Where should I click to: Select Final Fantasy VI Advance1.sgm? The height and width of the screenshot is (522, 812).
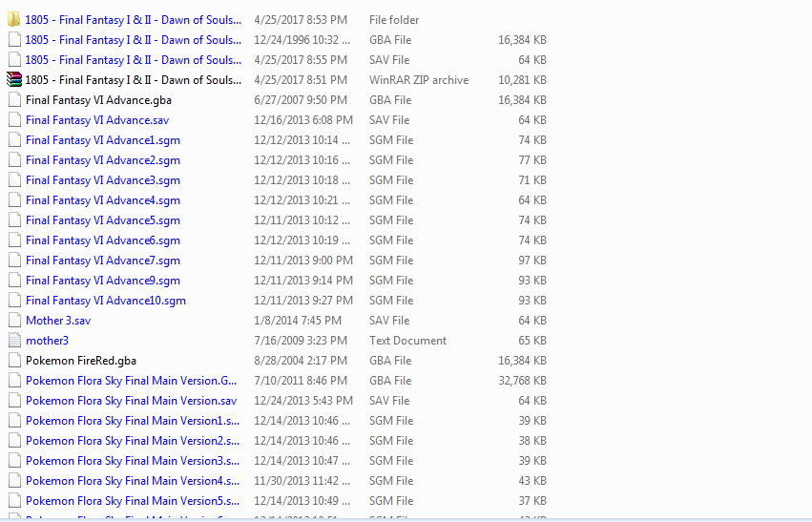[x=103, y=140]
